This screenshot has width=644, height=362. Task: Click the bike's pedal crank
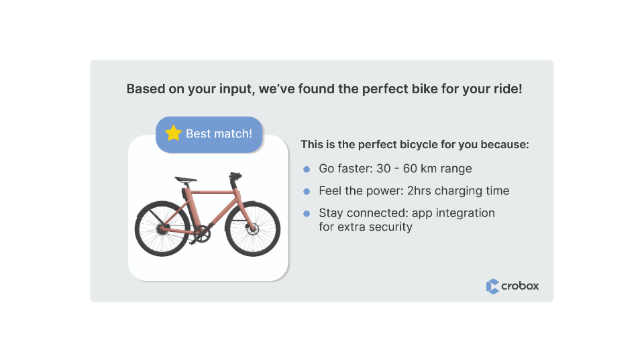(x=200, y=236)
